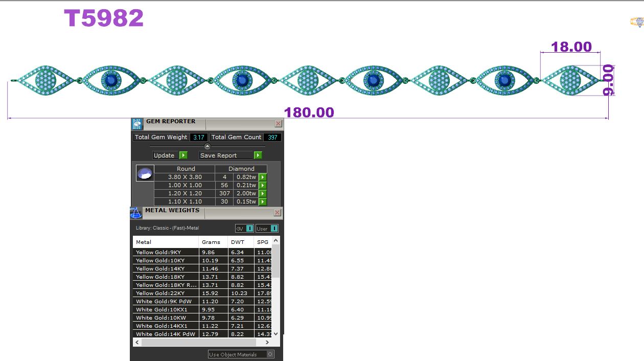Select the Grams column header
This screenshot has width=644, height=361.
point(212,241)
